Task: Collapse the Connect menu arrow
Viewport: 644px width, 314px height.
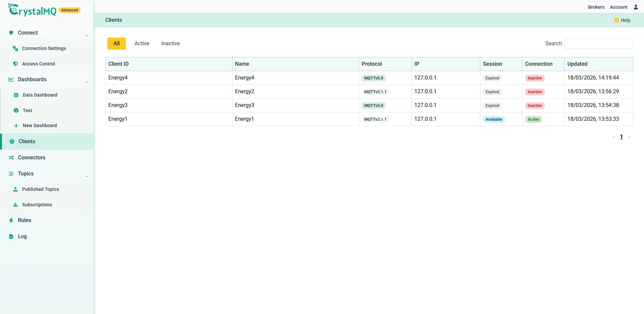Action: [87, 36]
